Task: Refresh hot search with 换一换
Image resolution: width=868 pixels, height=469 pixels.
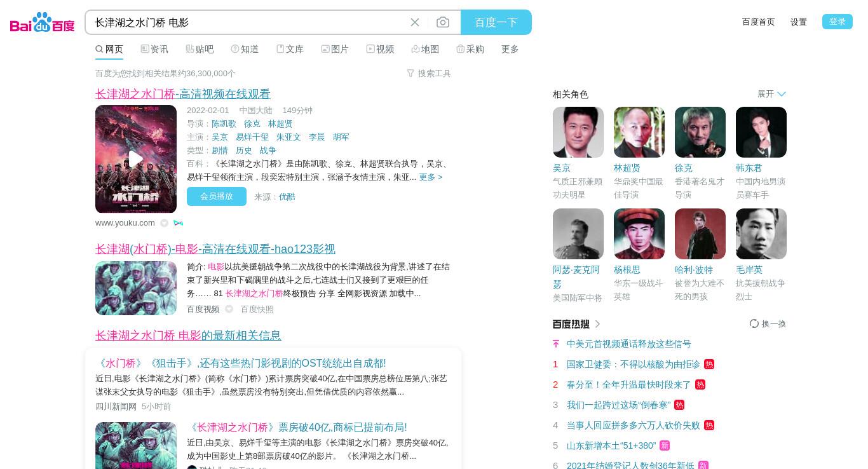Action: pos(768,323)
